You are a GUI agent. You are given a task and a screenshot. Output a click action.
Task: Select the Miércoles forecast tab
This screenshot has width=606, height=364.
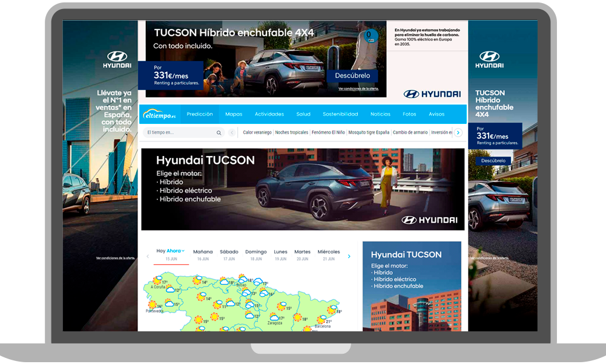click(x=329, y=255)
